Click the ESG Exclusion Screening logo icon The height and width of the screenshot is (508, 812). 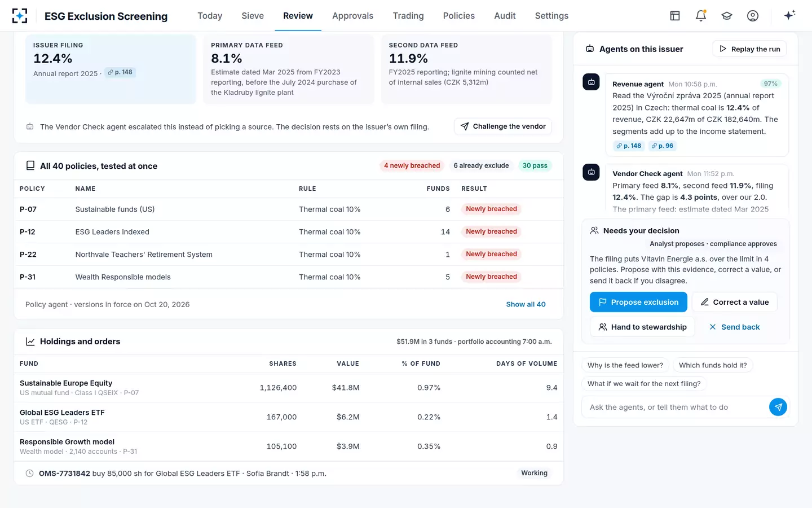click(20, 16)
